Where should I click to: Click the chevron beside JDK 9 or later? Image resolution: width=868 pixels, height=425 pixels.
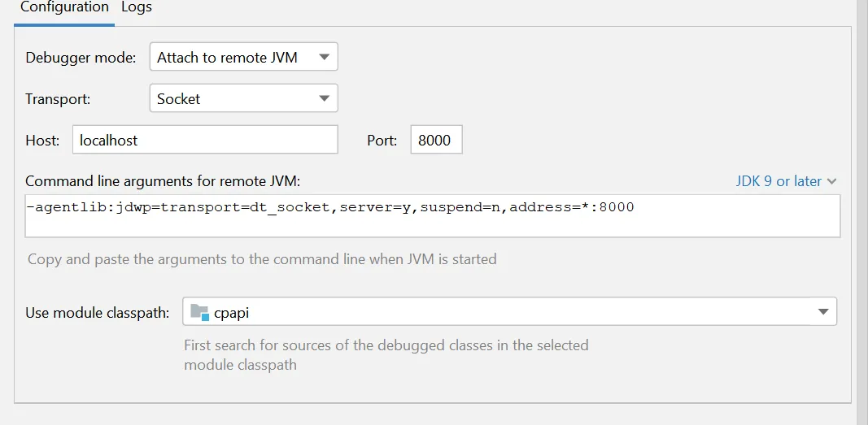point(831,182)
